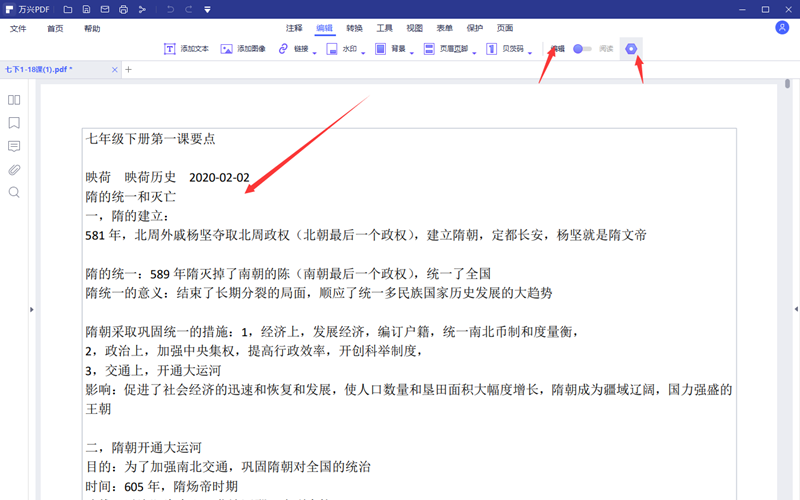The height and width of the screenshot is (500, 800).
Task: Toggle the edit/read mode switch
Action: click(582, 48)
